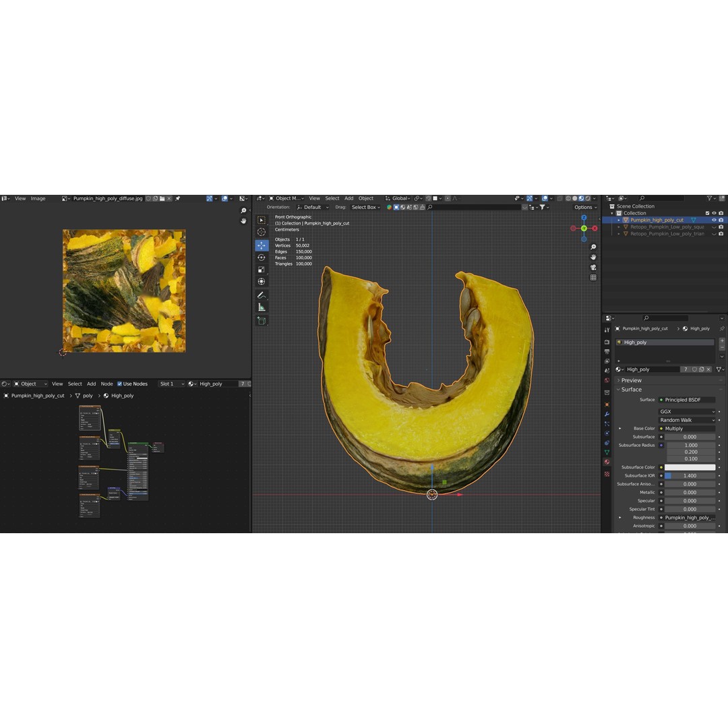Open the Global transform orientation dropdown
728x728 pixels.
tap(398, 198)
